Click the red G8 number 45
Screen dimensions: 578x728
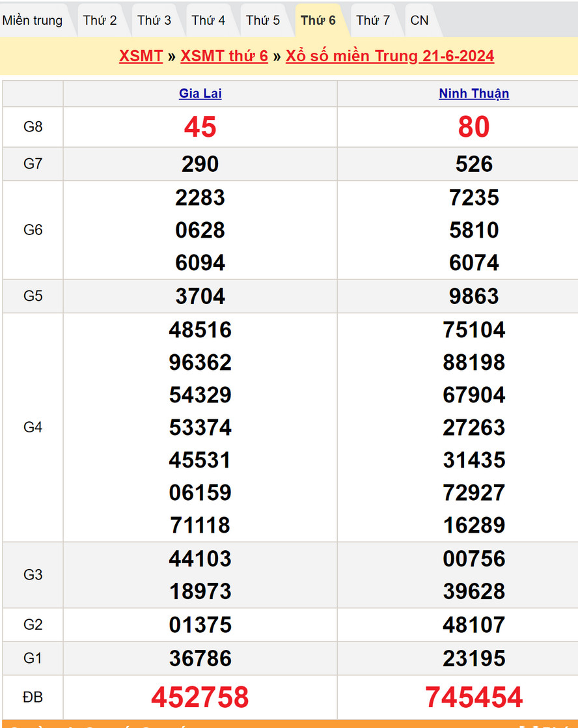coord(200,127)
